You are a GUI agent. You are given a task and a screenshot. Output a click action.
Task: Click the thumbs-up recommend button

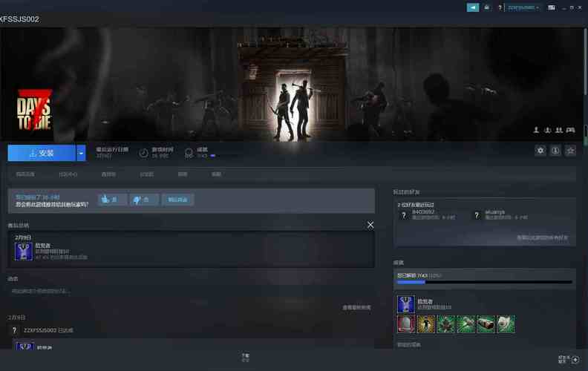pyautogui.click(x=113, y=200)
